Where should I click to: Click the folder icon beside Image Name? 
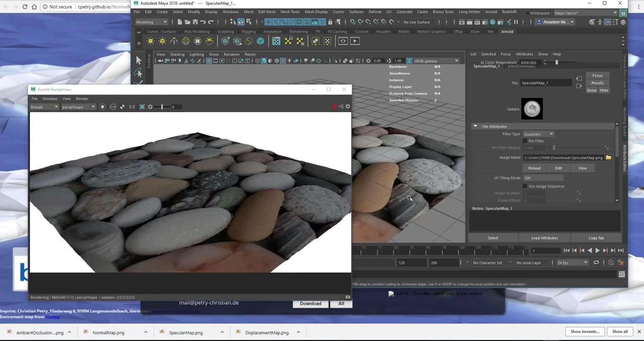tap(608, 157)
